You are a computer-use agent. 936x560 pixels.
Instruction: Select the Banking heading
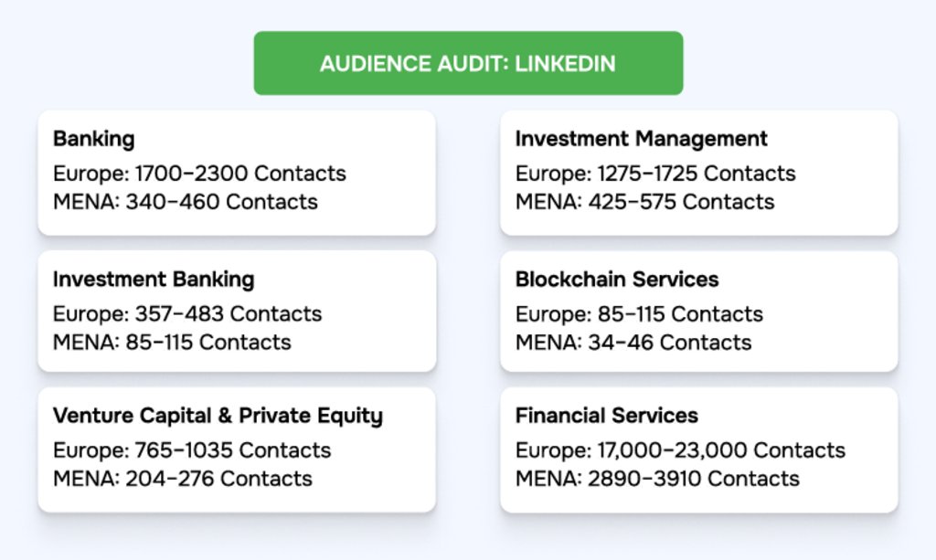[x=93, y=140]
